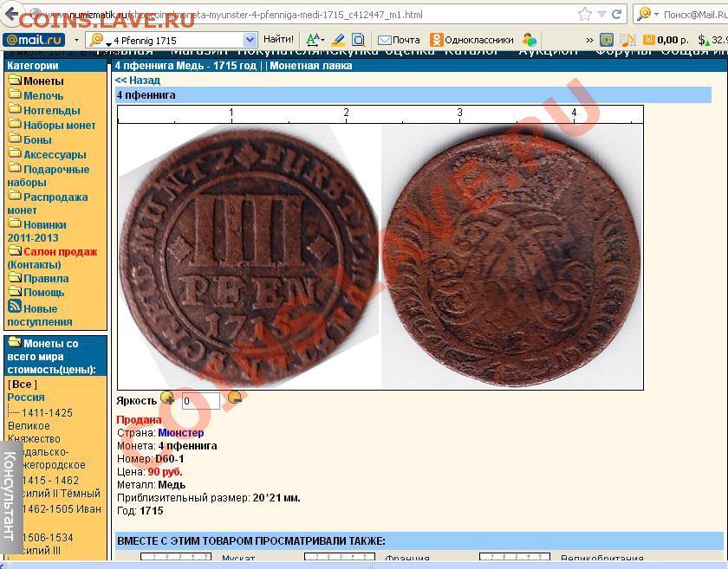Click the orange @ agent icon

click(607, 41)
